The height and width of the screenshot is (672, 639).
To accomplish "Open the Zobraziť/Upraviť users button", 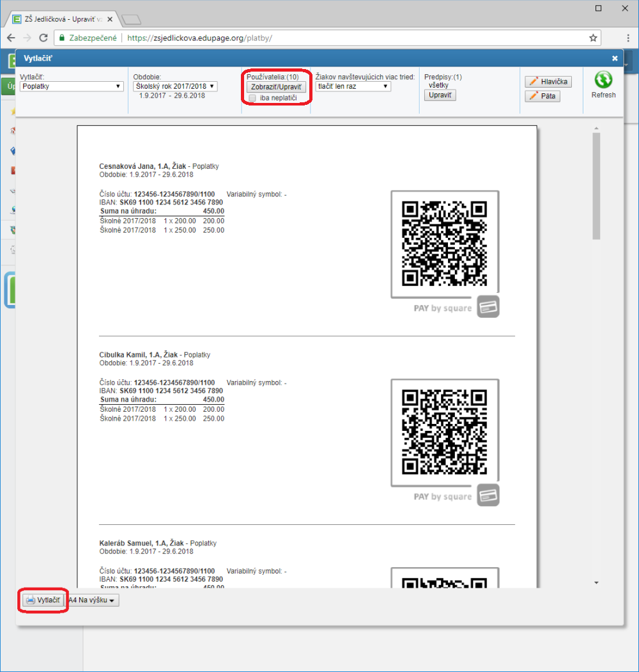I will [x=276, y=87].
